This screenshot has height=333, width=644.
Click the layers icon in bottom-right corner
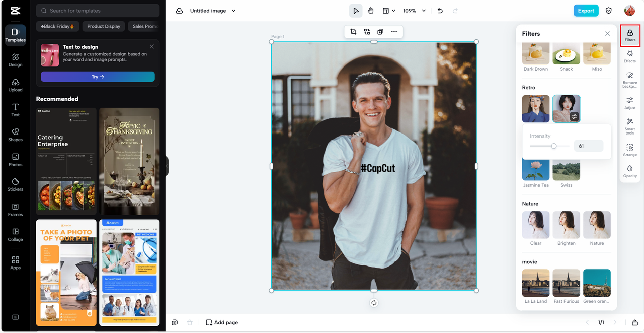tap(634, 322)
